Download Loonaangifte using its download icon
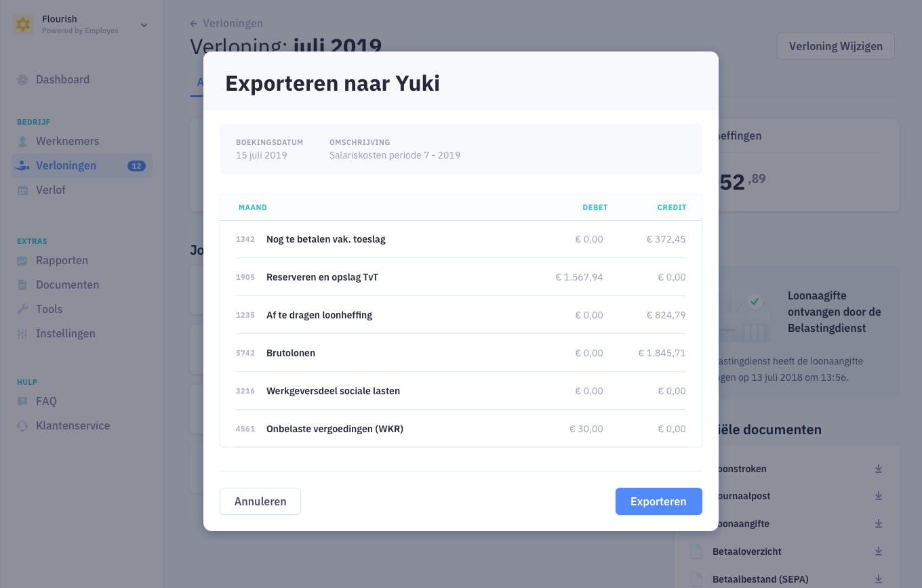This screenshot has height=588, width=922. click(x=879, y=524)
